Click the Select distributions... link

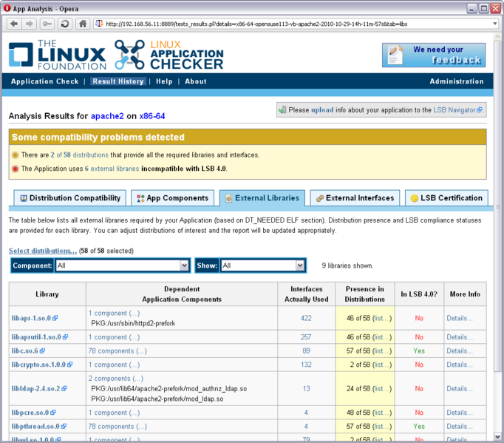(x=43, y=251)
